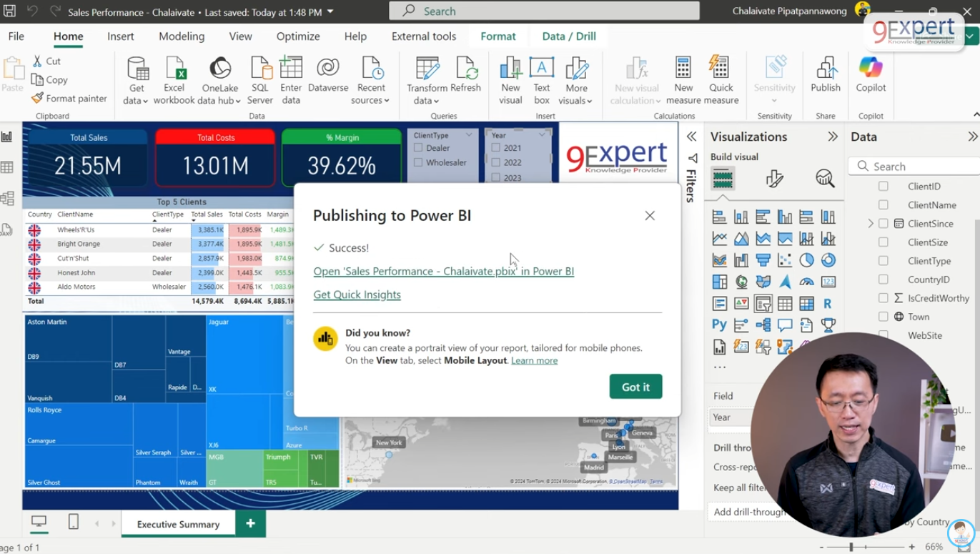Image resolution: width=980 pixels, height=554 pixels.
Task: Select the pie chart visualization
Action: point(807,259)
